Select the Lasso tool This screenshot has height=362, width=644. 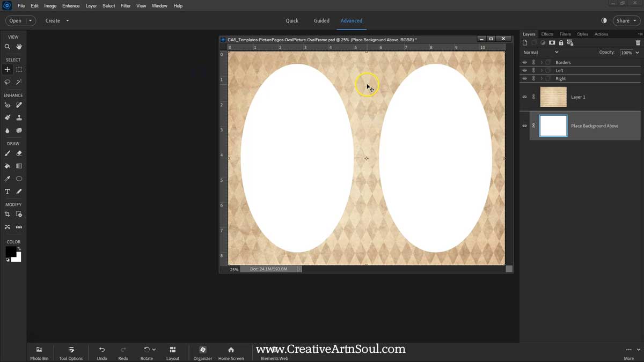tap(8, 82)
